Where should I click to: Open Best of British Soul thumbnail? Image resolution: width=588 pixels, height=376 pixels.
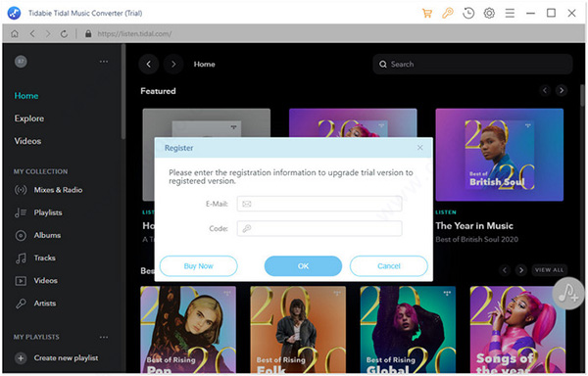pos(499,155)
